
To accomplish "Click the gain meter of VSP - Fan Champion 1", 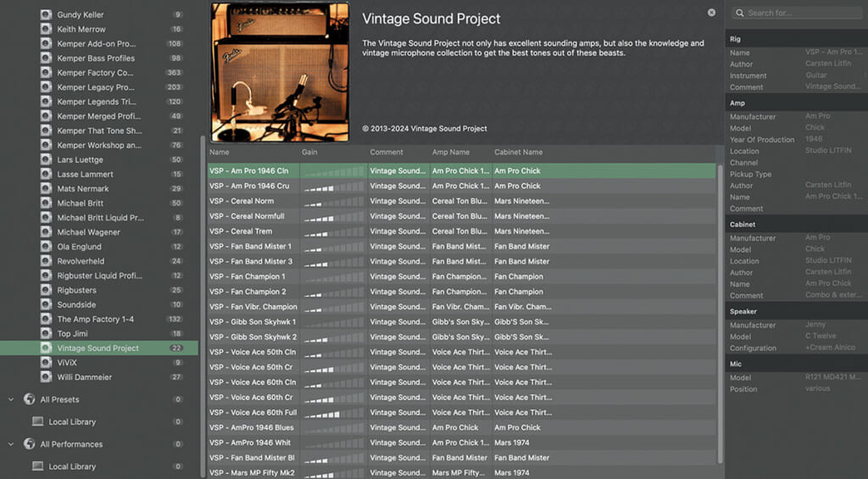I will point(332,276).
